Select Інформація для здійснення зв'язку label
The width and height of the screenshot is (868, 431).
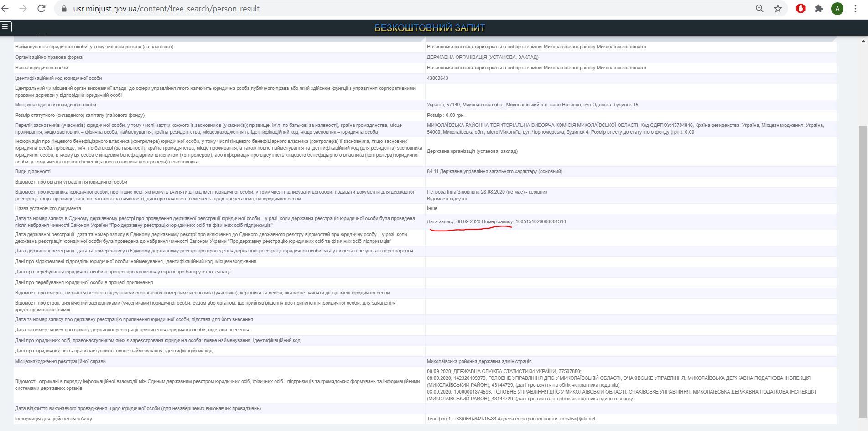[x=53, y=419]
